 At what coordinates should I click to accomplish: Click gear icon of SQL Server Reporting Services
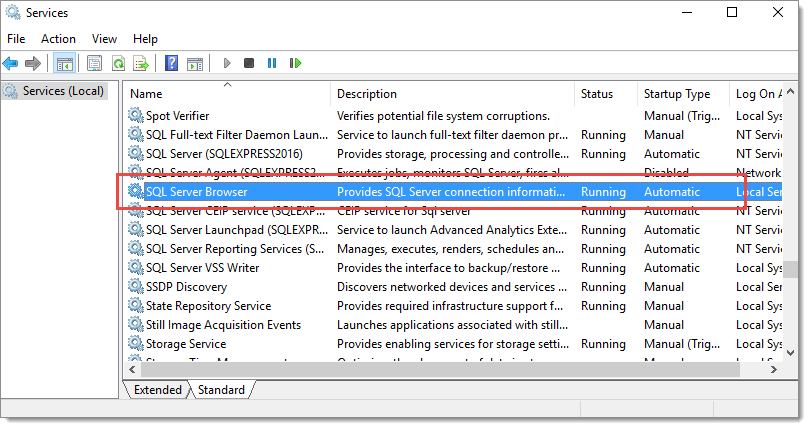(x=136, y=248)
